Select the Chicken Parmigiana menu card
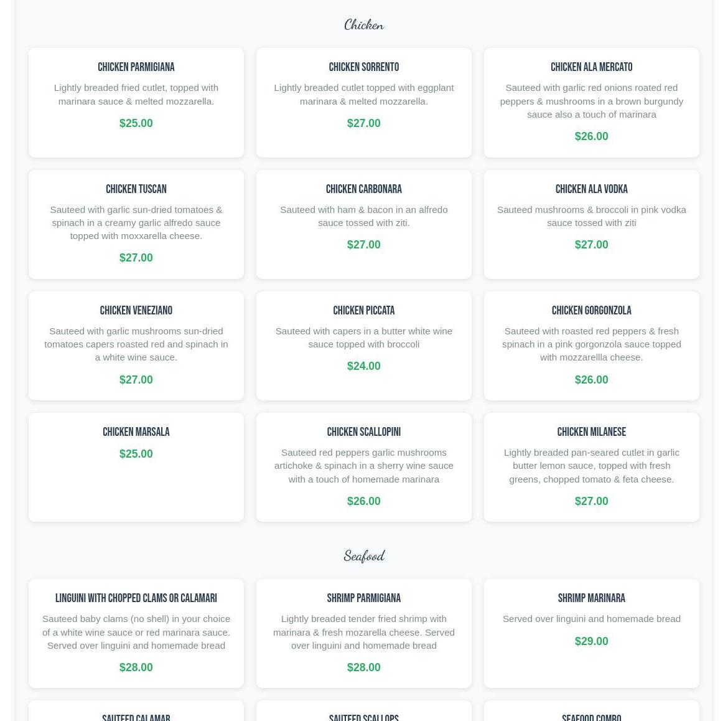The image size is (728, 721). (x=136, y=103)
